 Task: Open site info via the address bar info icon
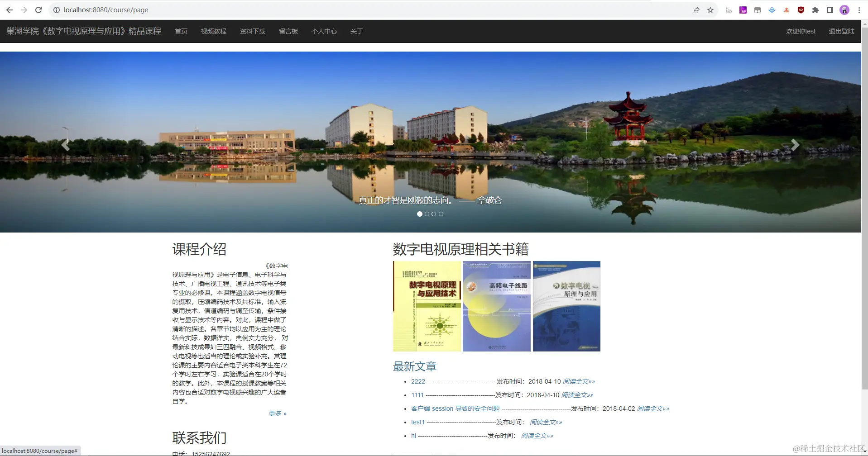(55, 9)
